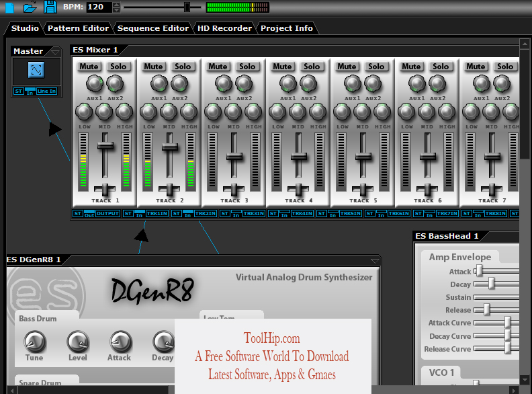The image size is (532, 394).
Task: Click Track 7 AUX1 knob
Action: (481, 83)
